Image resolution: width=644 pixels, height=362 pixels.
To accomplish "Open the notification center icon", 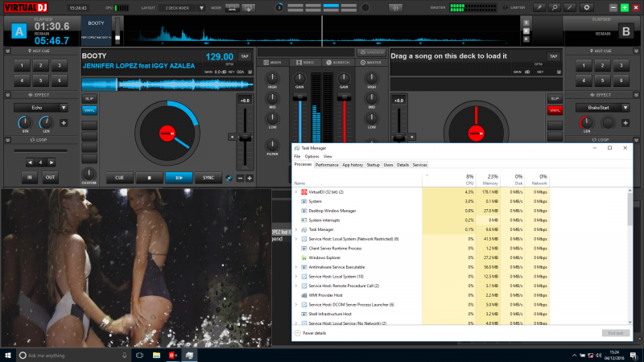I will point(634,356).
